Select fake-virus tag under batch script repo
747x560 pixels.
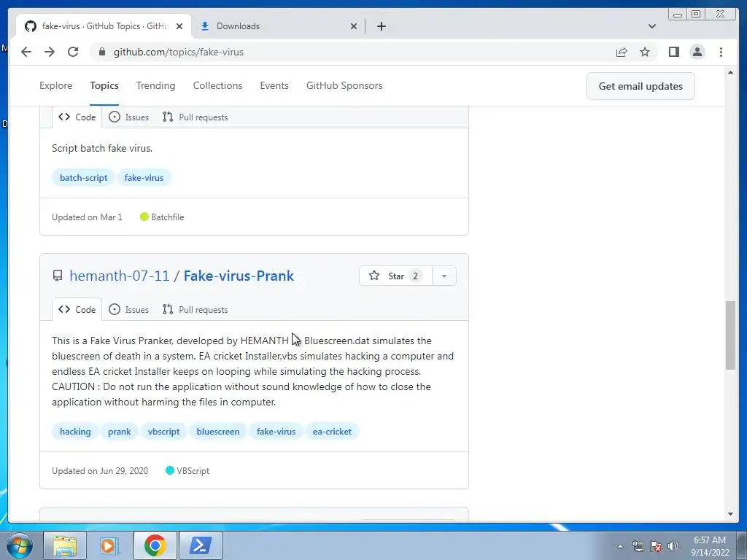(144, 178)
